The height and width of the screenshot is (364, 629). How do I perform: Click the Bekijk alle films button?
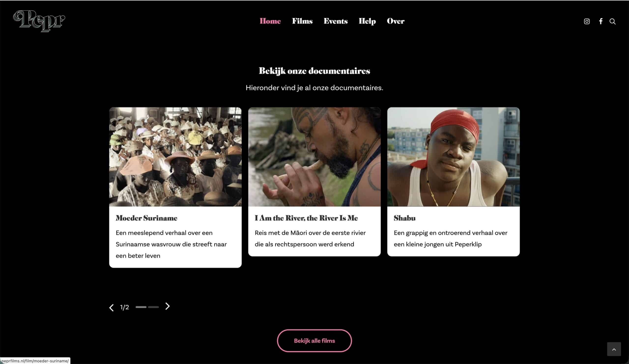[x=314, y=341]
